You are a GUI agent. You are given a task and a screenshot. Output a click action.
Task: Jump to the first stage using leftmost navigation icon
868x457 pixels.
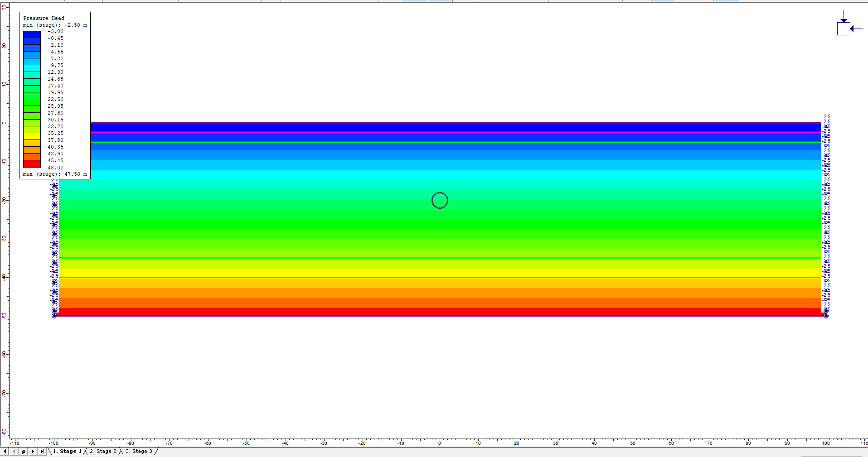pyautogui.click(x=5, y=451)
